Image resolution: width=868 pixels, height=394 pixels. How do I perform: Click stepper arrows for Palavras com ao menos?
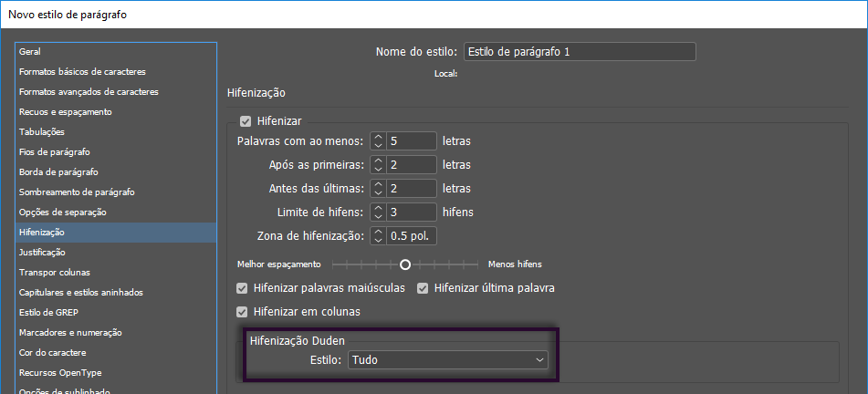pos(378,141)
